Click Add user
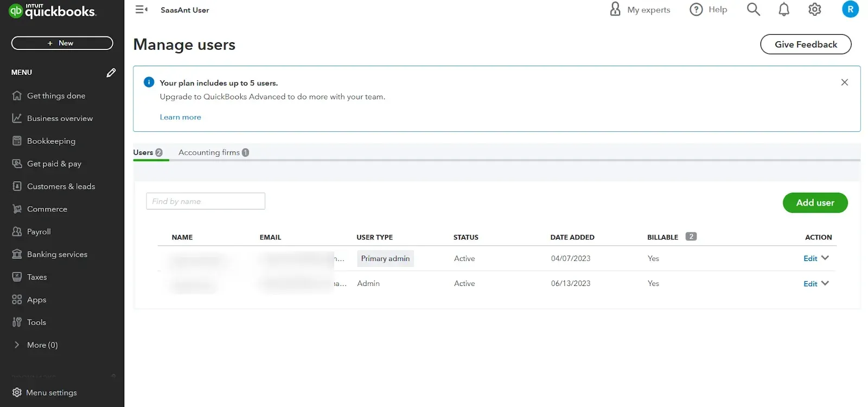The height and width of the screenshot is (407, 868). (815, 202)
